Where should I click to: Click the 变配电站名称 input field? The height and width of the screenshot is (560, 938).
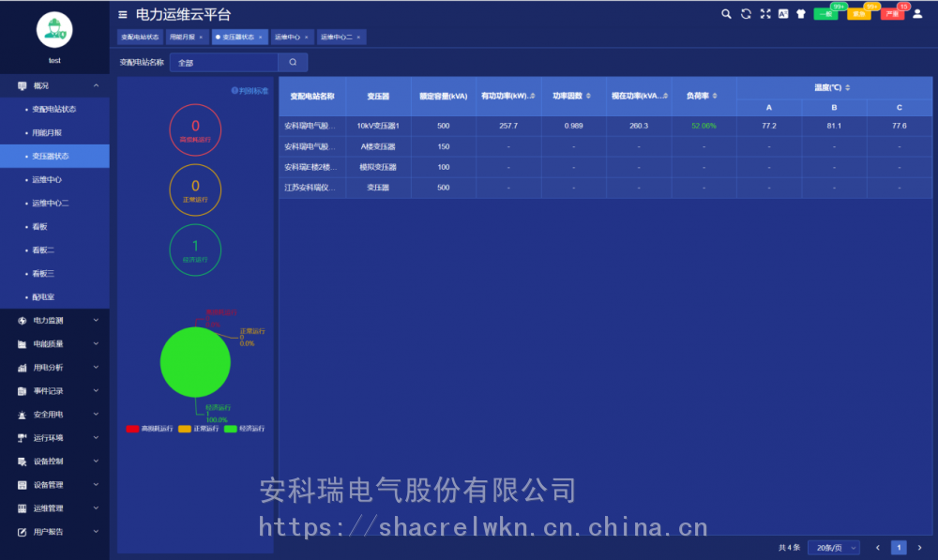tap(223, 63)
